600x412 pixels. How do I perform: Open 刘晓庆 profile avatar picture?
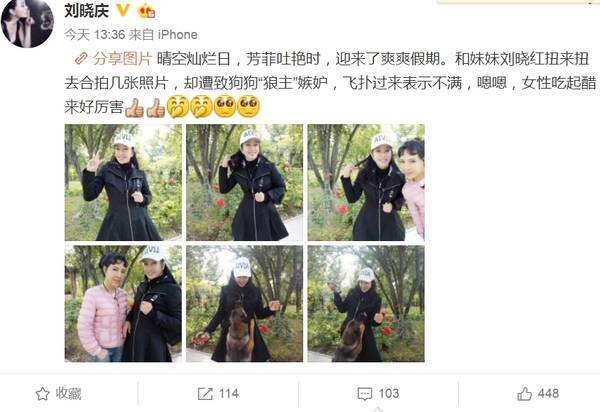pyautogui.click(x=27, y=23)
